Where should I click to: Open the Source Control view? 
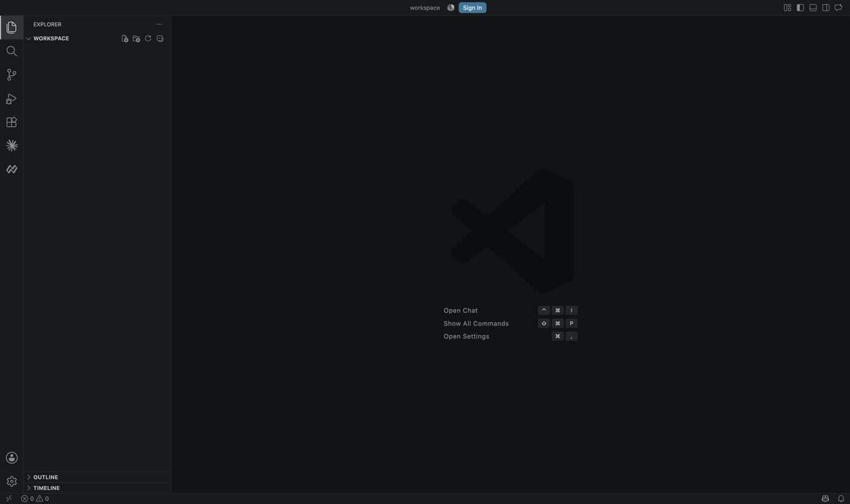(x=12, y=75)
